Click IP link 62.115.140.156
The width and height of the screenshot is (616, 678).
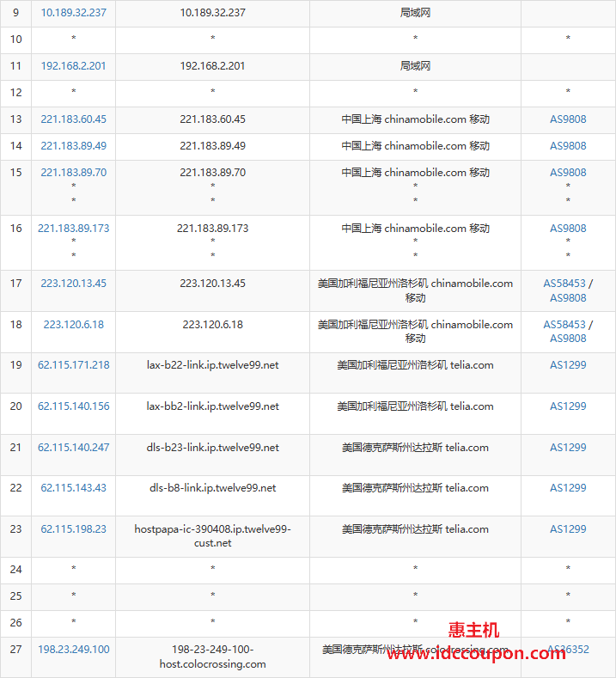click(x=74, y=406)
